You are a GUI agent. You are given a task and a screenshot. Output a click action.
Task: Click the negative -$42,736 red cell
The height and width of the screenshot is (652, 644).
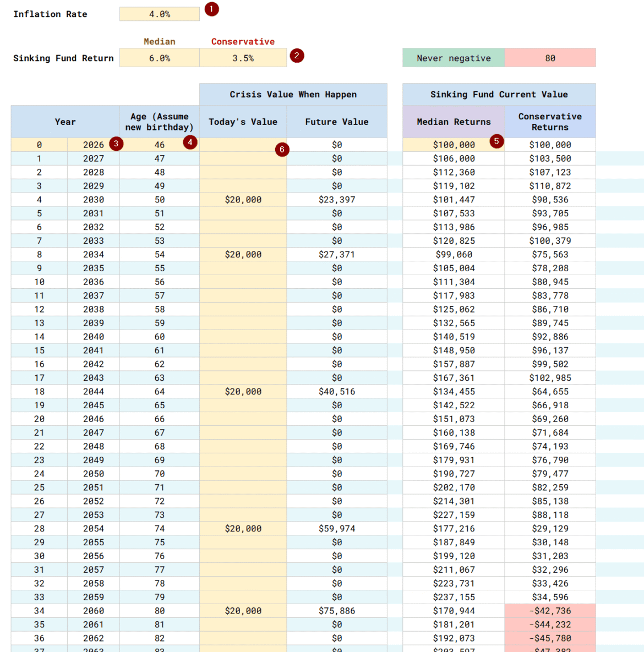[x=550, y=611]
